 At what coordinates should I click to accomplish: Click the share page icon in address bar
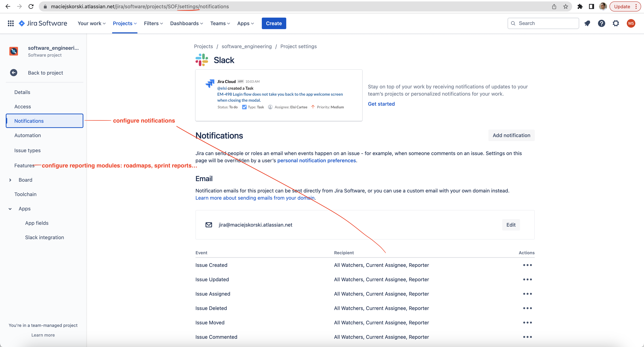click(554, 6)
